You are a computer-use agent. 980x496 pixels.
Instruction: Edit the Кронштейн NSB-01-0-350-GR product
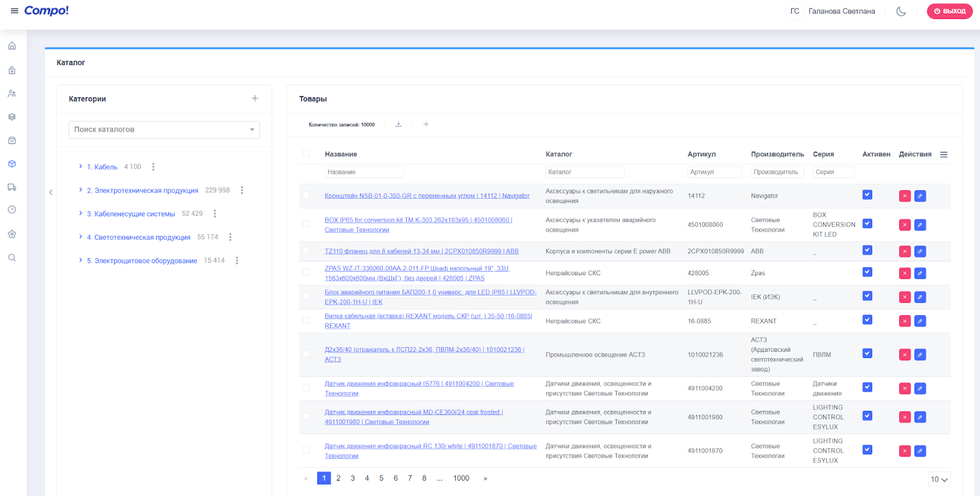click(920, 196)
